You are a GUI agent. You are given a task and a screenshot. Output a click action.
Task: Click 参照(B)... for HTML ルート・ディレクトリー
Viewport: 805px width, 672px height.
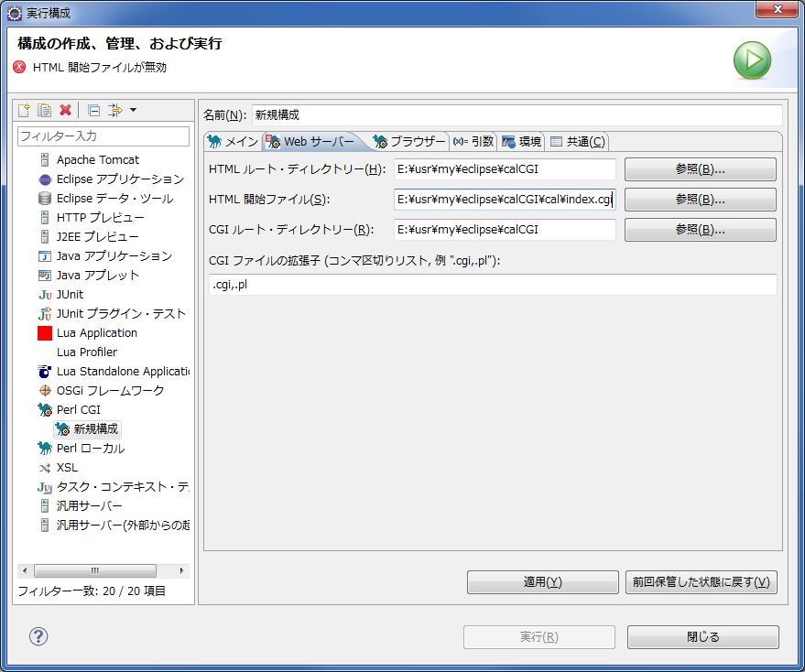(701, 169)
